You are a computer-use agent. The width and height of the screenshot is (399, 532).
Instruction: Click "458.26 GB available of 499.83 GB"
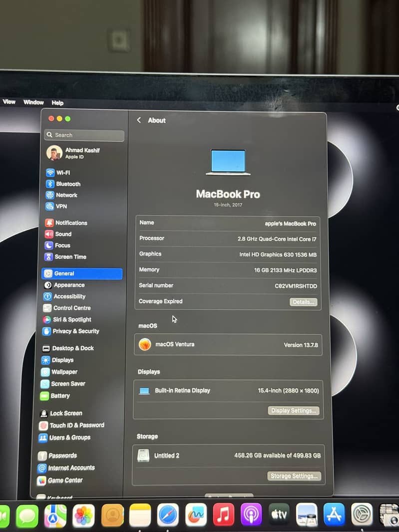click(x=278, y=456)
